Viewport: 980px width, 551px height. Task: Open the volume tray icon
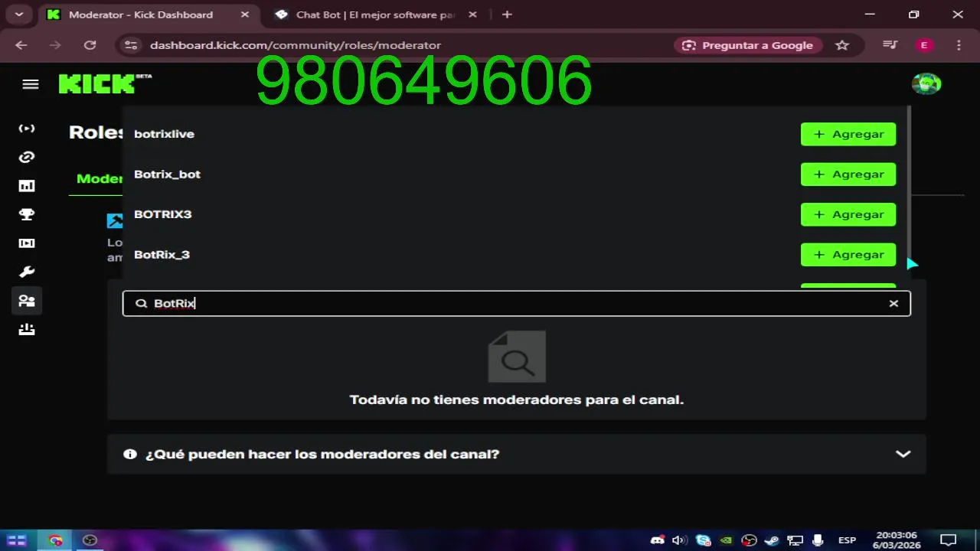(679, 540)
